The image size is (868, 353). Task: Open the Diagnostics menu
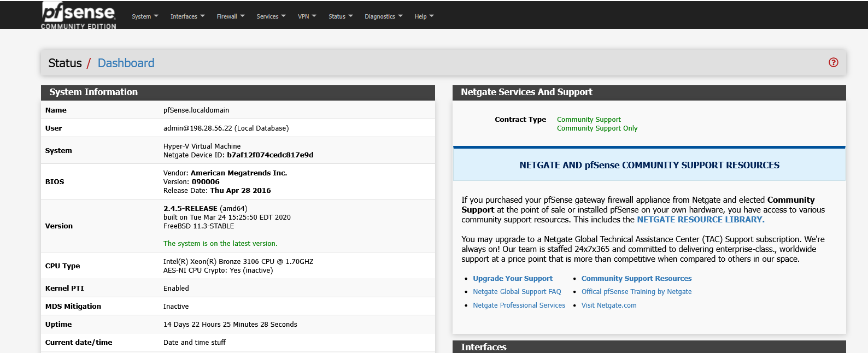click(x=384, y=16)
